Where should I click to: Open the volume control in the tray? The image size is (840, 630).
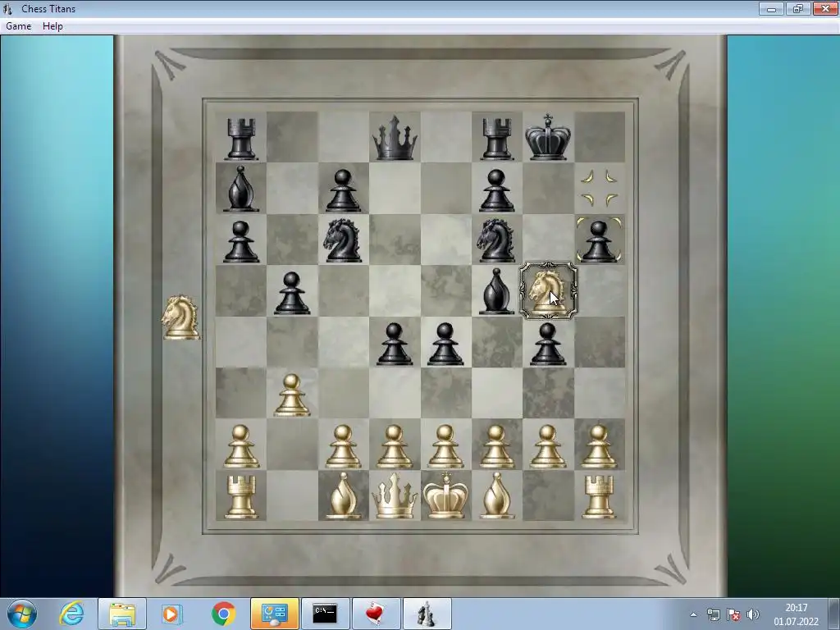click(x=753, y=614)
